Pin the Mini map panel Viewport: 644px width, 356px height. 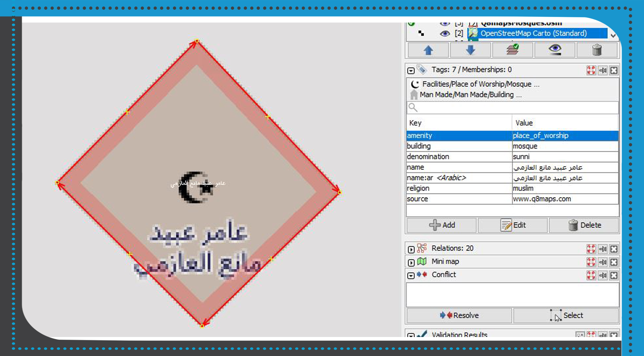pos(603,262)
